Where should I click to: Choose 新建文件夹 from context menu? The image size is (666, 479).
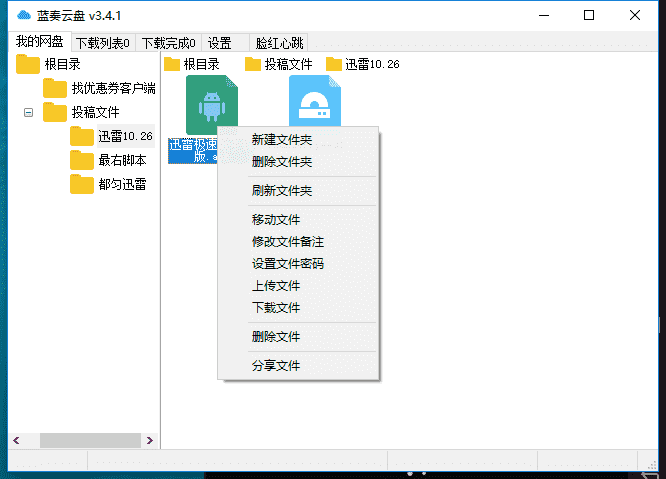click(x=282, y=140)
